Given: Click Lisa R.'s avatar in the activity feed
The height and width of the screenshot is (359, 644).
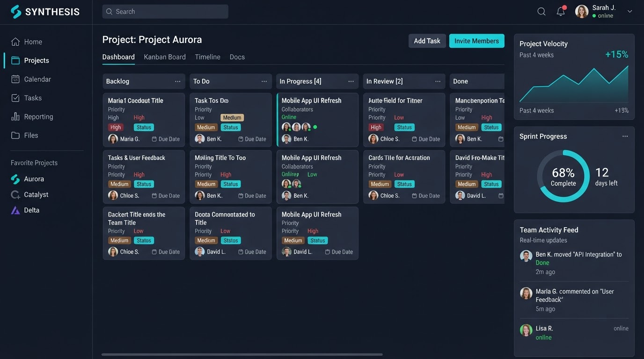Looking at the screenshot, I should 526,330.
